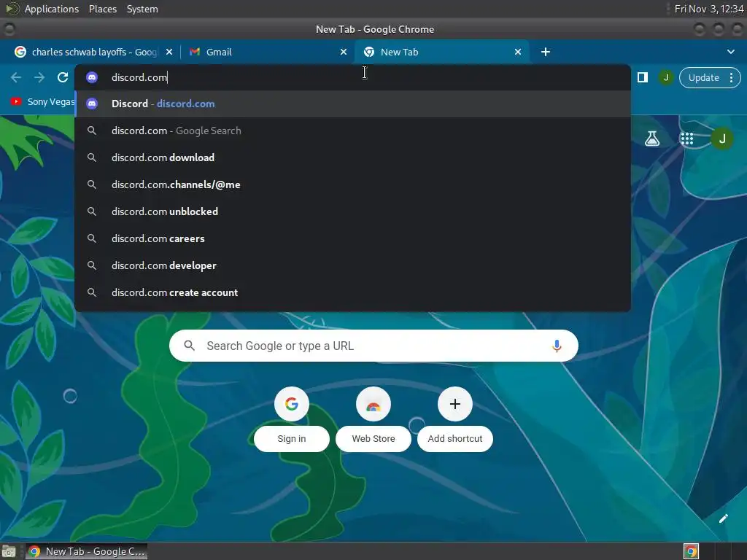
Task: Select discord.com download suggestion
Action: [x=352, y=157]
